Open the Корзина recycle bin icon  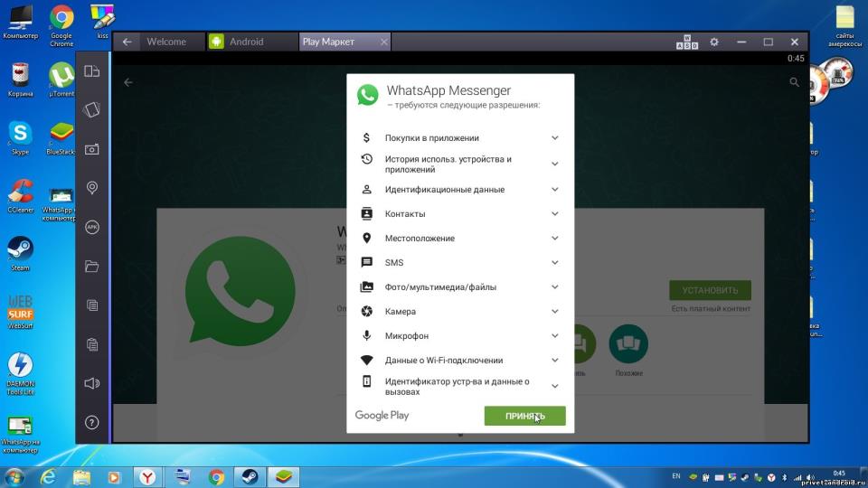tap(20, 80)
